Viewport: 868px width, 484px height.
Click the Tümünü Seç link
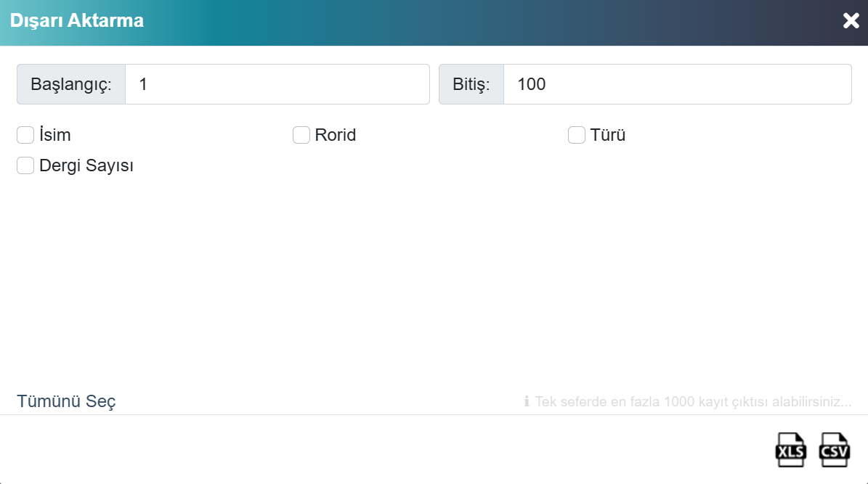point(66,401)
